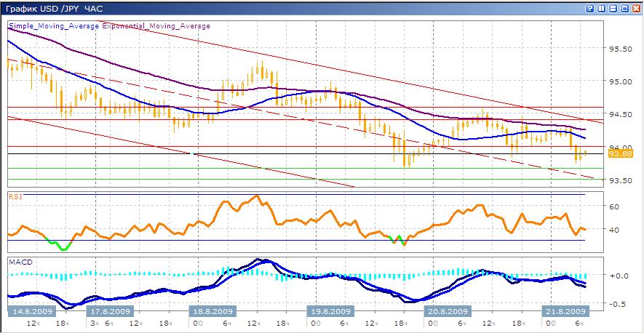
Task: Close the USD/JPY chart window
Action: 635,8
